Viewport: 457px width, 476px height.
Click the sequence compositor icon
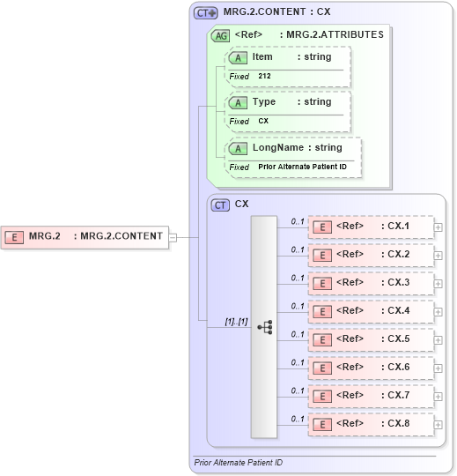pos(265,327)
